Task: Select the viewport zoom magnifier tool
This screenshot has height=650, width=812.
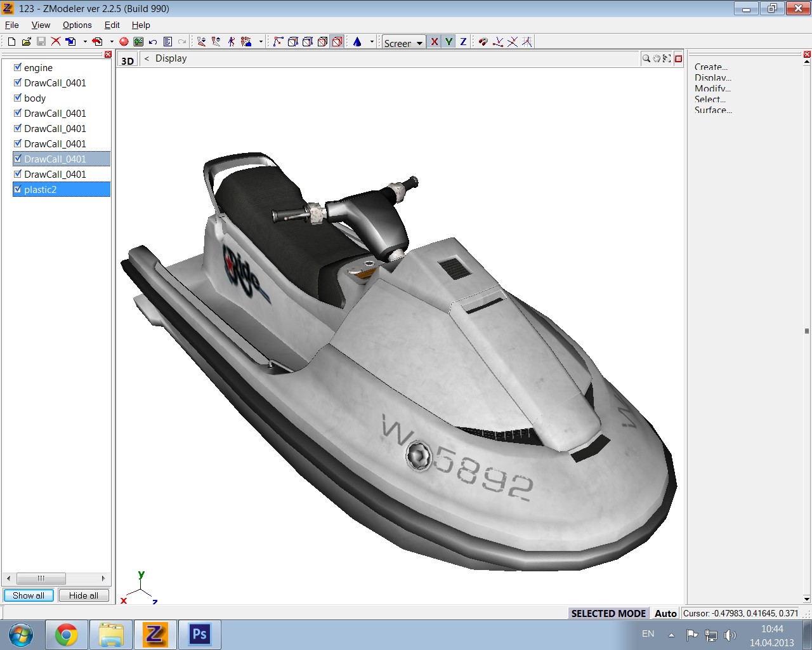Action: pyautogui.click(x=646, y=58)
